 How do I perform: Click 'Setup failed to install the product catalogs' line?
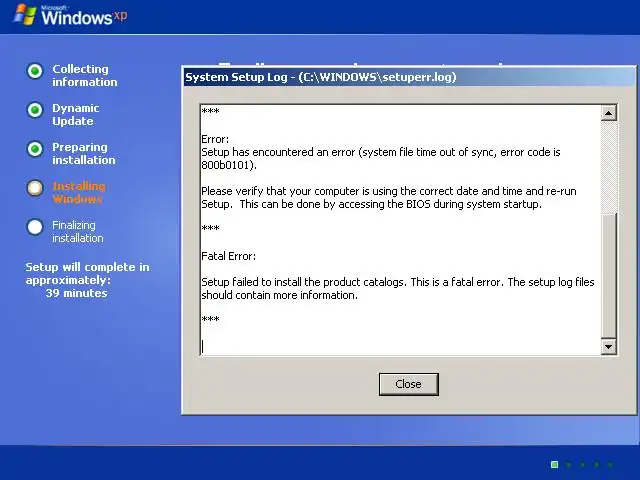(x=398, y=282)
